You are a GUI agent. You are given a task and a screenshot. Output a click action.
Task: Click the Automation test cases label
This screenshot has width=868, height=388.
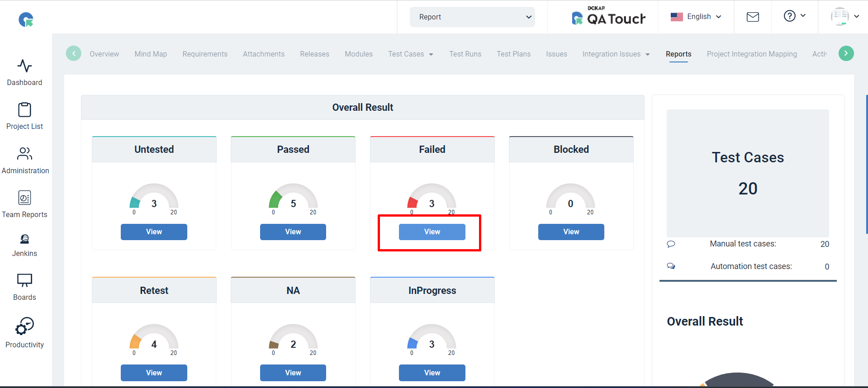[x=751, y=266]
